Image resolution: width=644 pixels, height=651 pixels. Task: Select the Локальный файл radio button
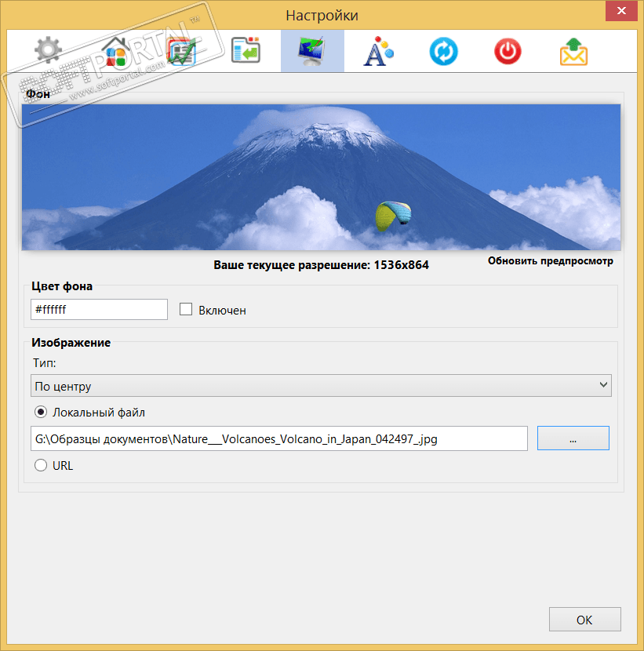41,412
